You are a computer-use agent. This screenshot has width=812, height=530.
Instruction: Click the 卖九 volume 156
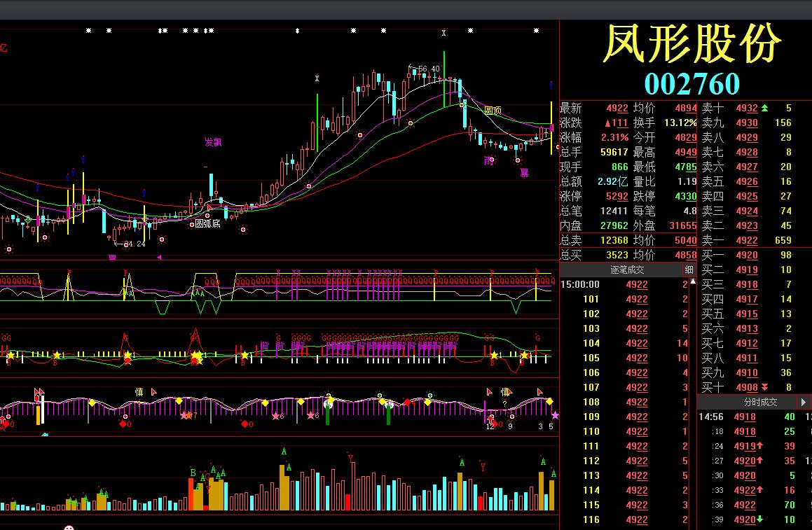click(x=783, y=123)
